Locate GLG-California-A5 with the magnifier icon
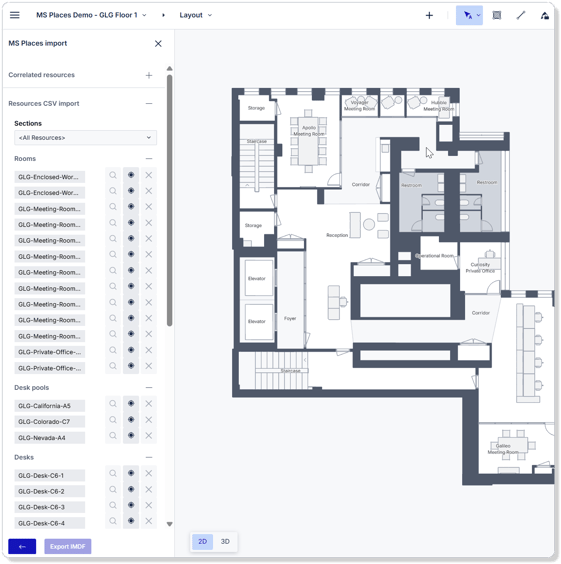Image resolution: width=561 pixels, height=564 pixels. (x=113, y=404)
